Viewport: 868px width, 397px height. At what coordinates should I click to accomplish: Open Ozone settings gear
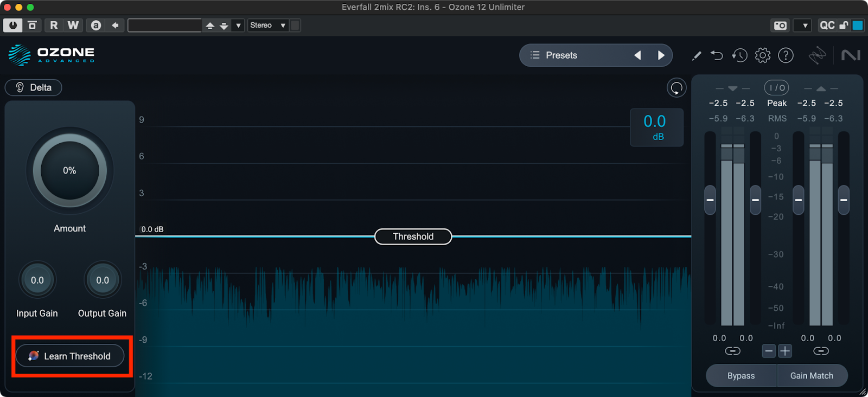763,55
